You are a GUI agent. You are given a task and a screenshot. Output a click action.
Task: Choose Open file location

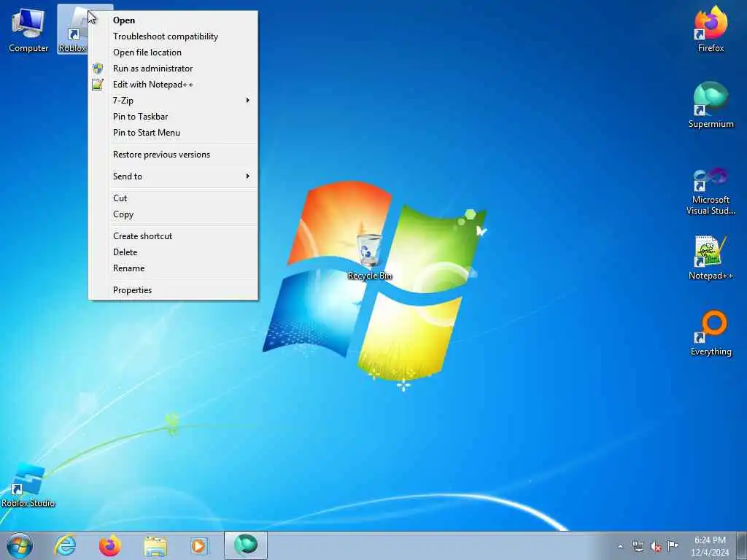tap(174, 52)
